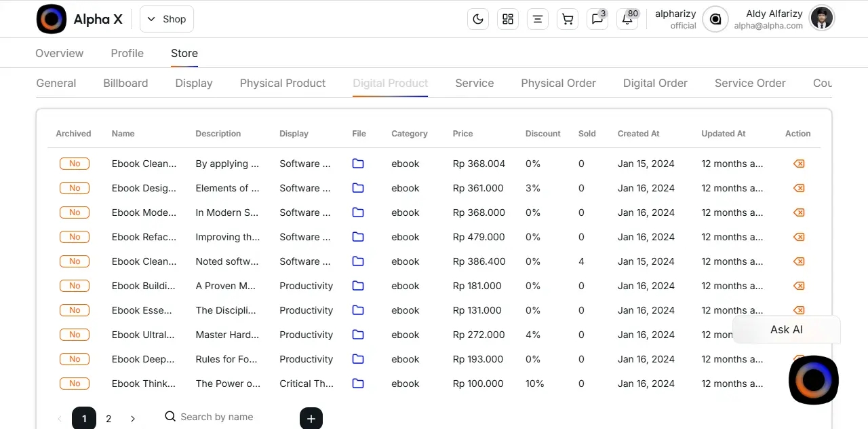Open the shopping cart icon
Image resolution: width=868 pixels, height=429 pixels.
(568, 19)
